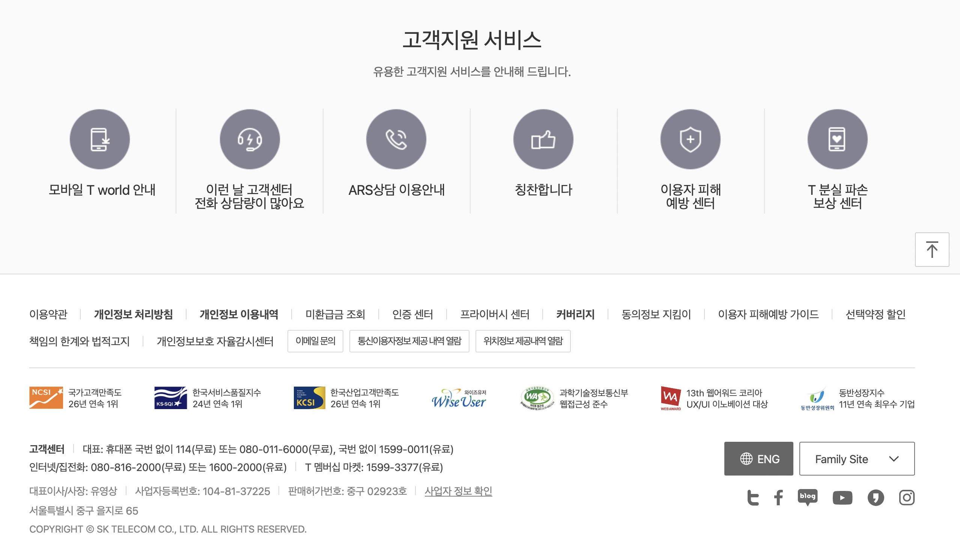The image size is (960, 560).
Task: Click the Wise User certification logo
Action: tap(459, 398)
